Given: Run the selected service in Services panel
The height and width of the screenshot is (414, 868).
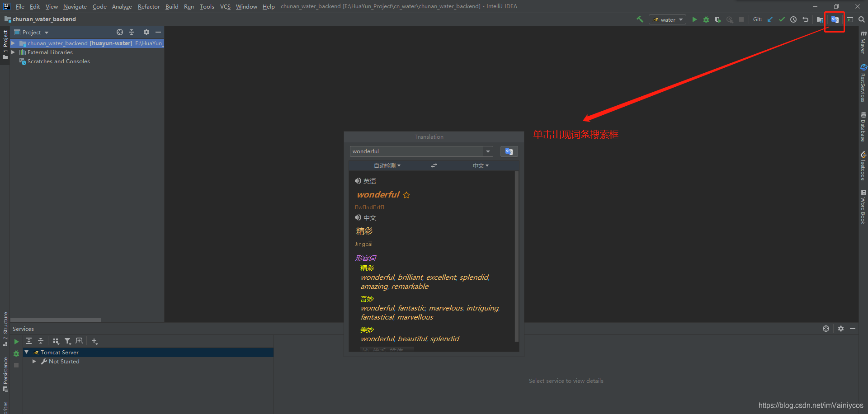Looking at the screenshot, I should tap(16, 342).
